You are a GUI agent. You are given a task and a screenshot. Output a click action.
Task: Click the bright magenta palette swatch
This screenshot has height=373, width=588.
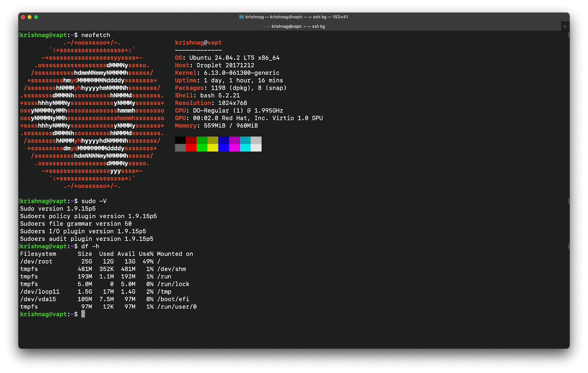[x=234, y=148]
